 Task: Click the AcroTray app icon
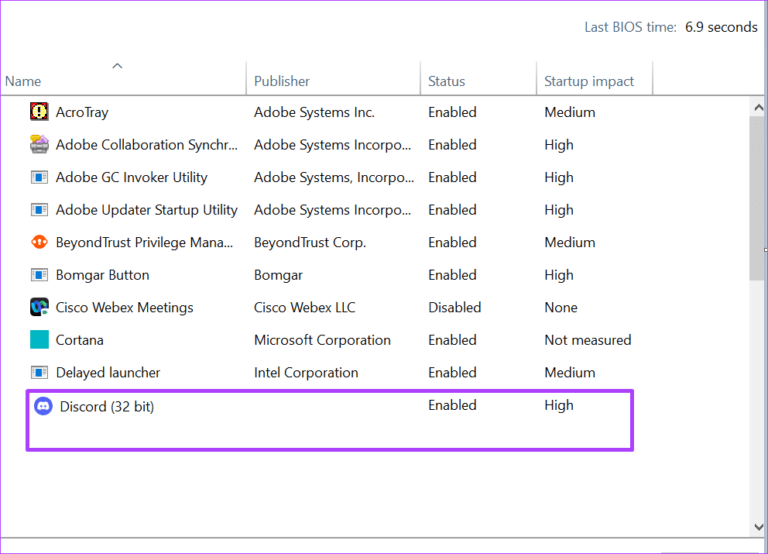(39, 112)
